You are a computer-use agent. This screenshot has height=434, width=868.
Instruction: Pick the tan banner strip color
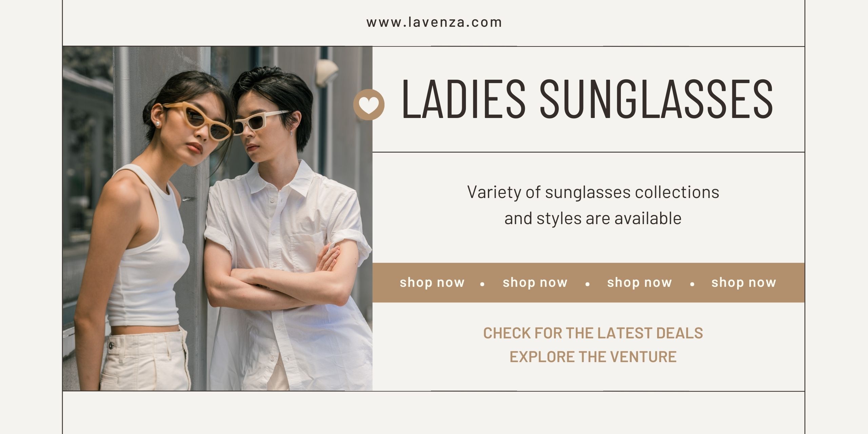(x=589, y=282)
